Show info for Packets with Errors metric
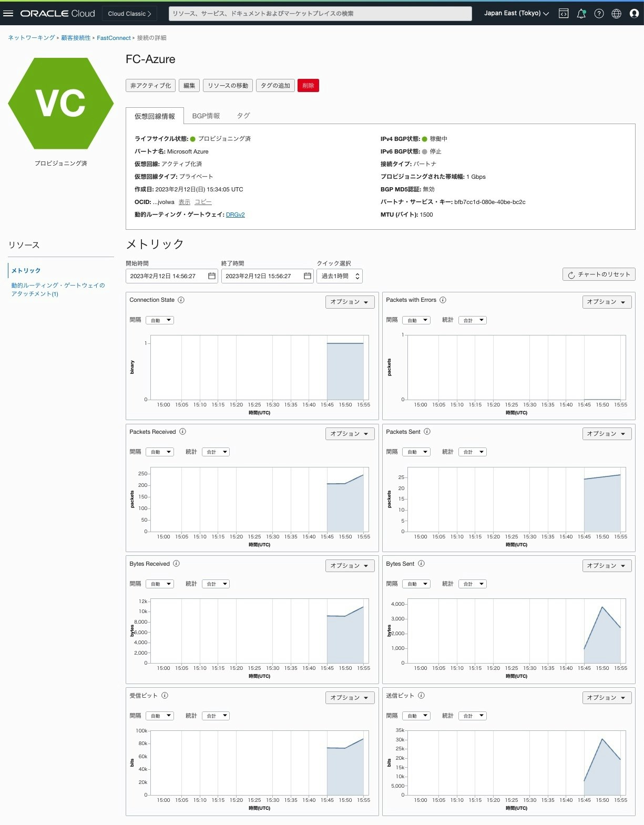Screen dimensions: 644x825 pyautogui.click(x=443, y=300)
